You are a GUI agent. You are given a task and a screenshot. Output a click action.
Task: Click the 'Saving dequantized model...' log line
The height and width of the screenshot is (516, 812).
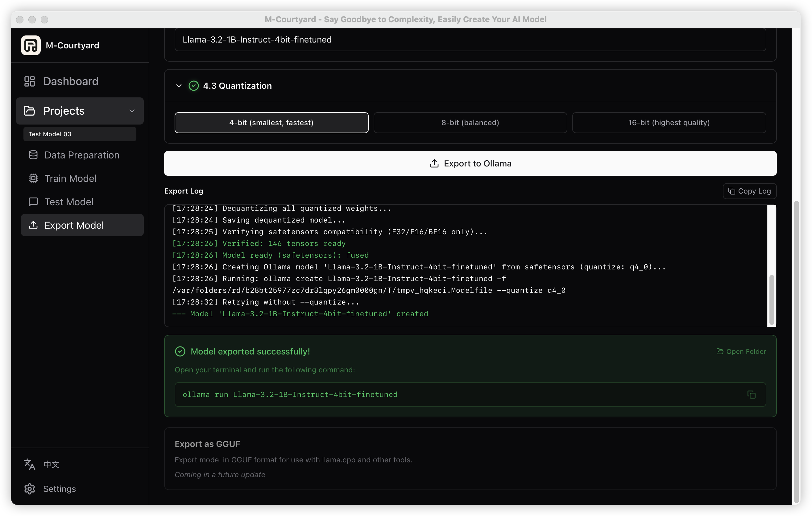[x=259, y=220]
